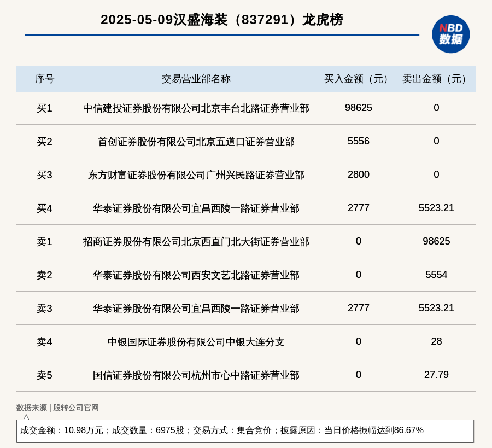Click sell amount 0 in 买3 row

(x=436, y=174)
